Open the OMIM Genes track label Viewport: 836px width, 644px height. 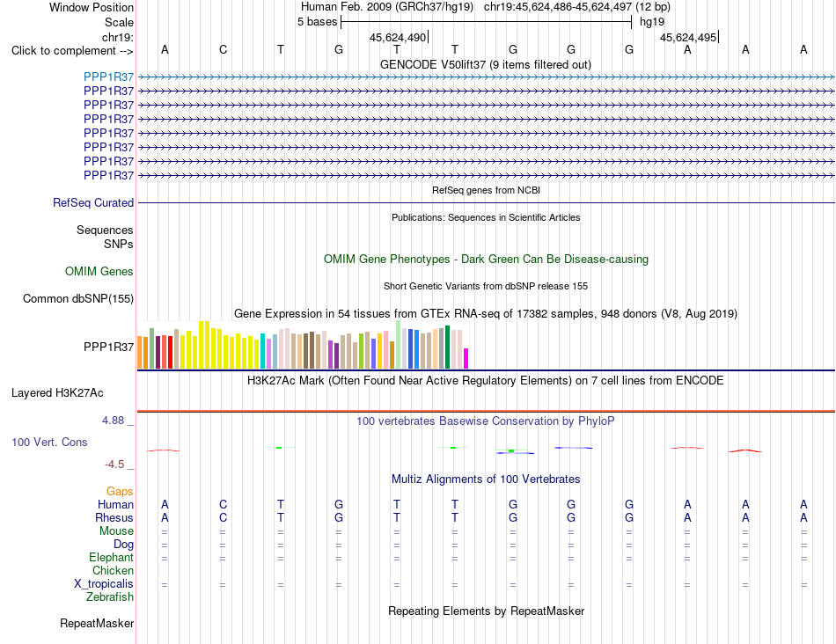point(99,271)
